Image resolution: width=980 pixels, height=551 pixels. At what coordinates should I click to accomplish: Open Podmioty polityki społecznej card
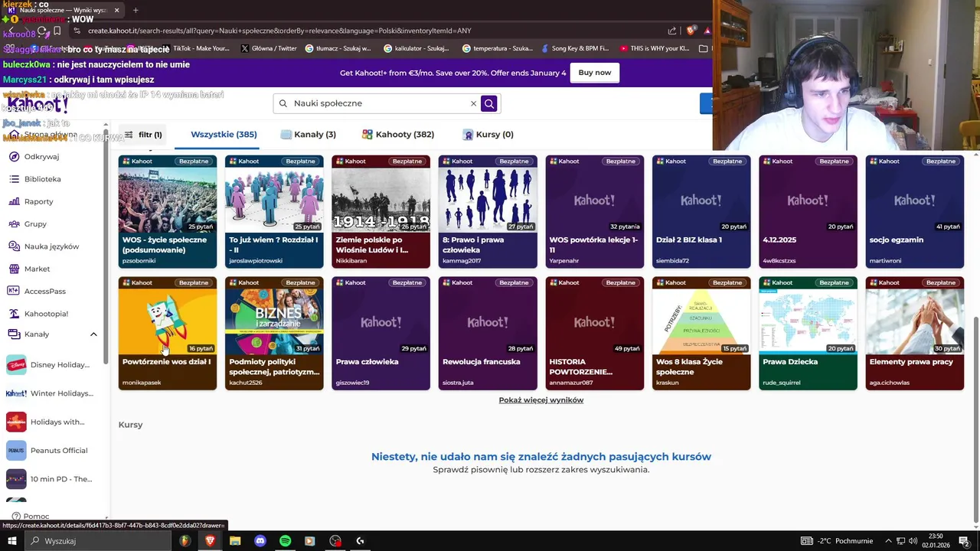(274, 334)
